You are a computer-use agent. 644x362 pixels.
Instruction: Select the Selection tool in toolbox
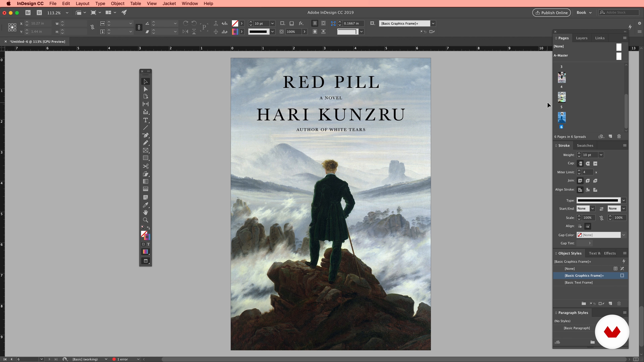click(146, 82)
